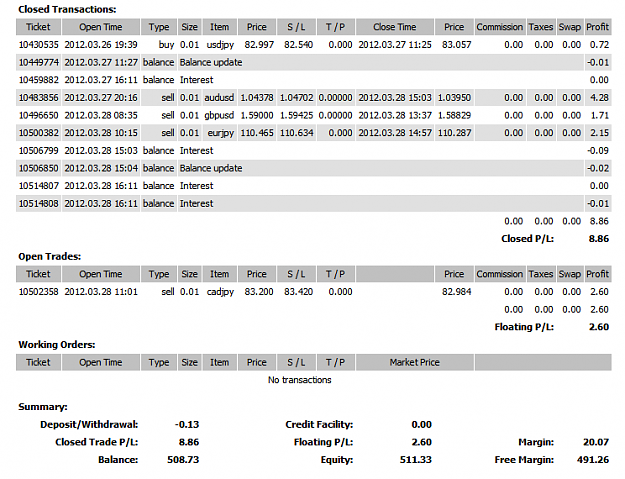The width and height of the screenshot is (625, 479).
Task: Click cadjpy current price 82.984
Action: coord(456,292)
